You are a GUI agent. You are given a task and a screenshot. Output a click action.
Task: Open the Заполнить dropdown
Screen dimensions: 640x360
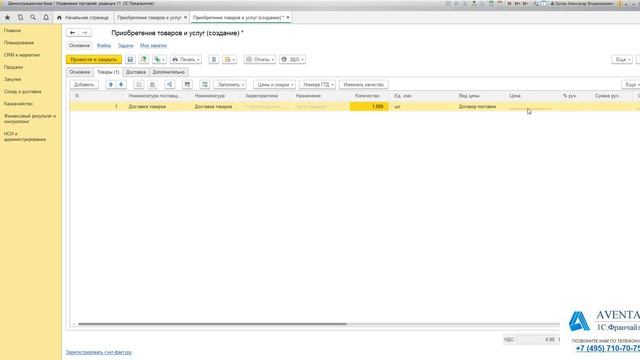pyautogui.click(x=230, y=84)
